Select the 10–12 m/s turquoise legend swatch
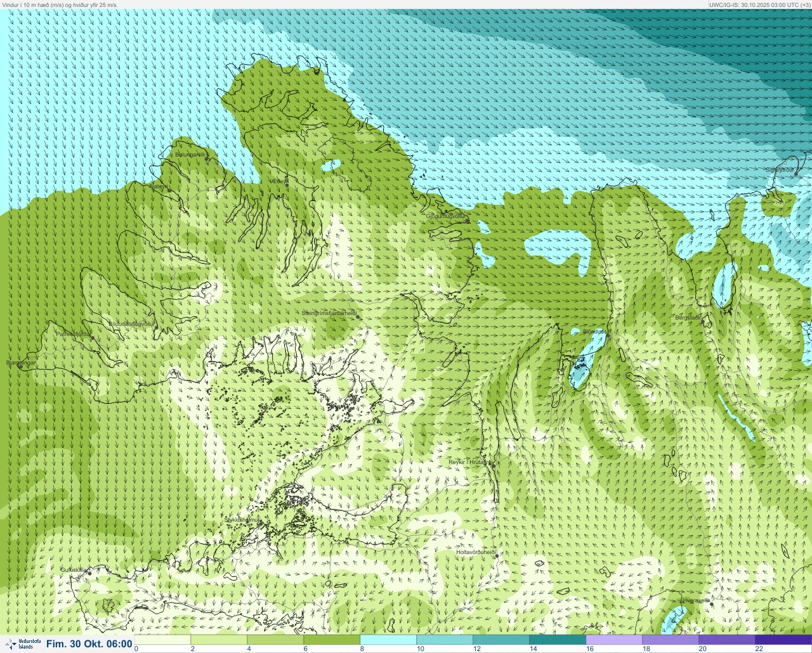The width and height of the screenshot is (812, 653). pos(445,640)
